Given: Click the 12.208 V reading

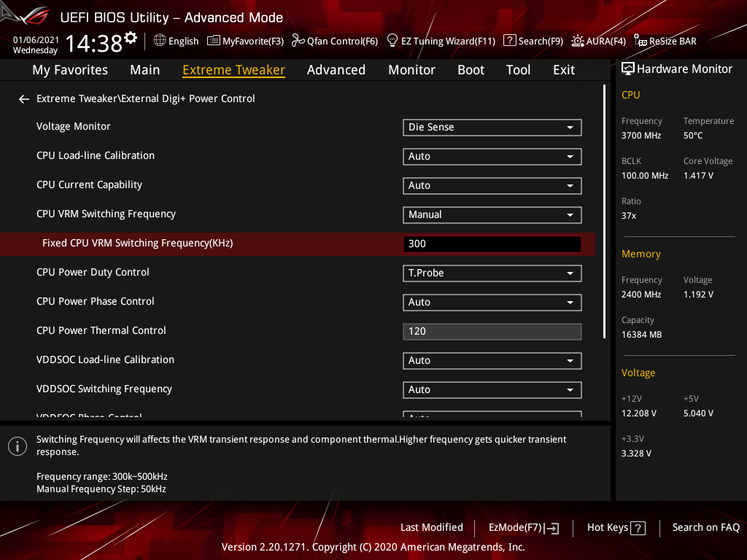Looking at the screenshot, I should click(638, 413).
